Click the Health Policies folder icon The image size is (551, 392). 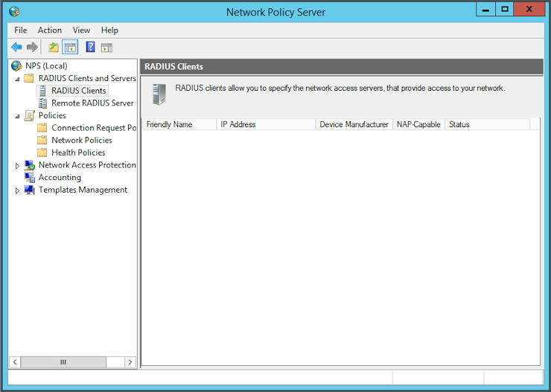coord(42,152)
